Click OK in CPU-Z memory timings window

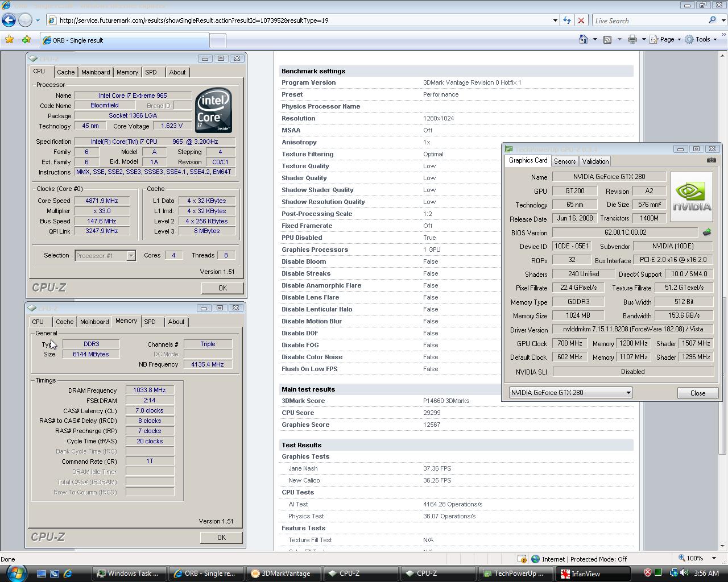tap(221, 537)
